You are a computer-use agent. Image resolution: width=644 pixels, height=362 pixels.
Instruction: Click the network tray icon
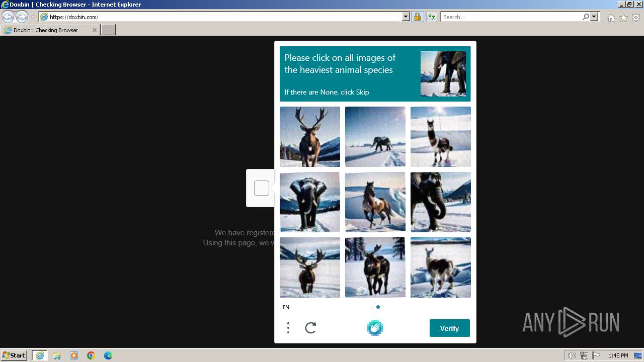(x=584, y=355)
